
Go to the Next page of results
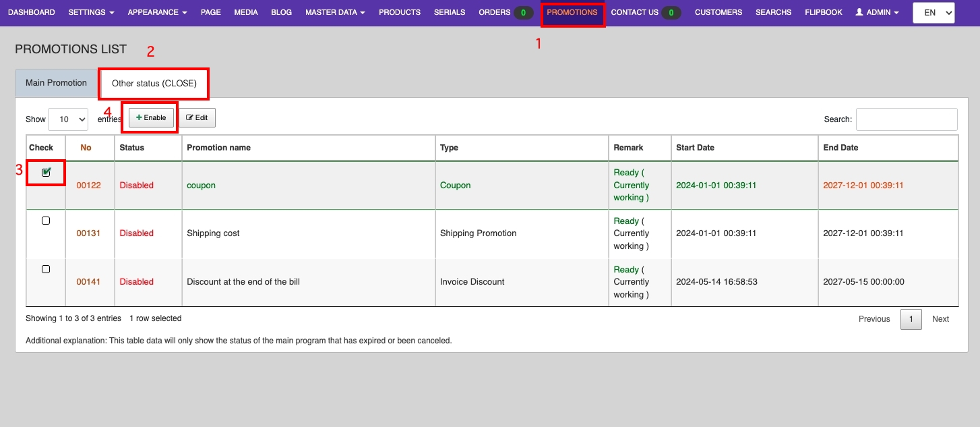pos(940,319)
